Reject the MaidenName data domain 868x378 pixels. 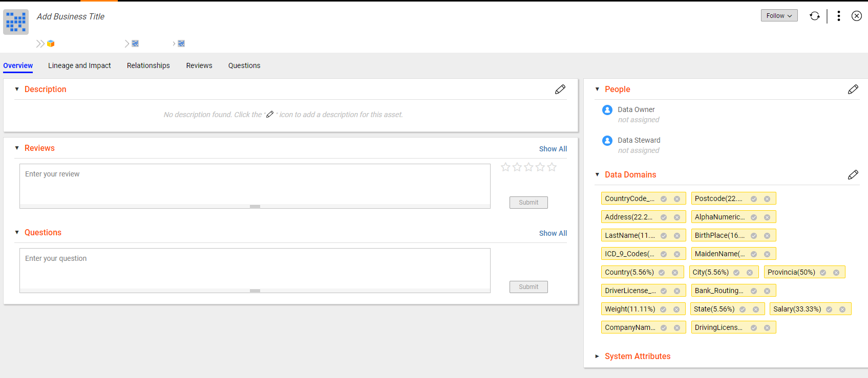(x=767, y=254)
